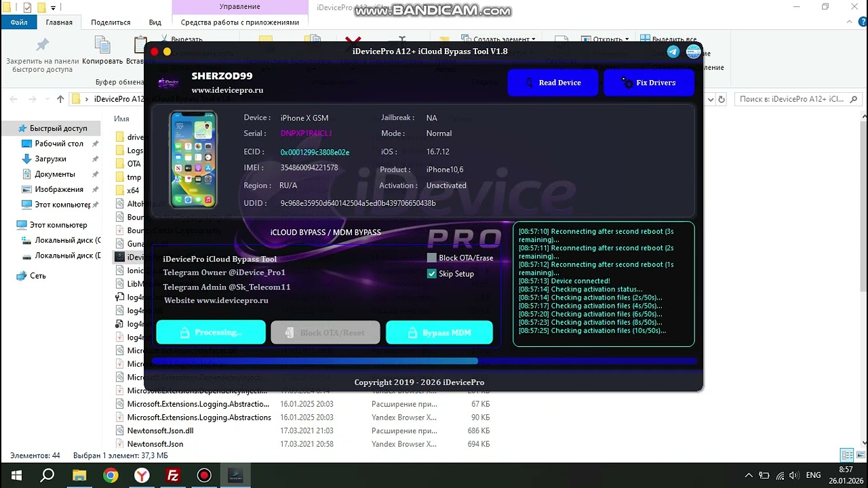The height and width of the screenshot is (488, 868).
Task: Open Документы in the navigation pane
Action: point(55,174)
